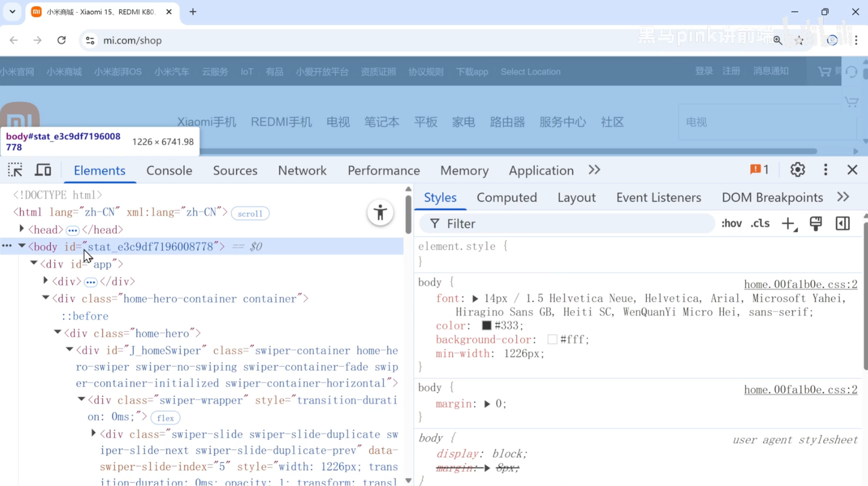Screen dimensions: 868x486
Task: Open the Sources tab
Action: pyautogui.click(x=235, y=170)
